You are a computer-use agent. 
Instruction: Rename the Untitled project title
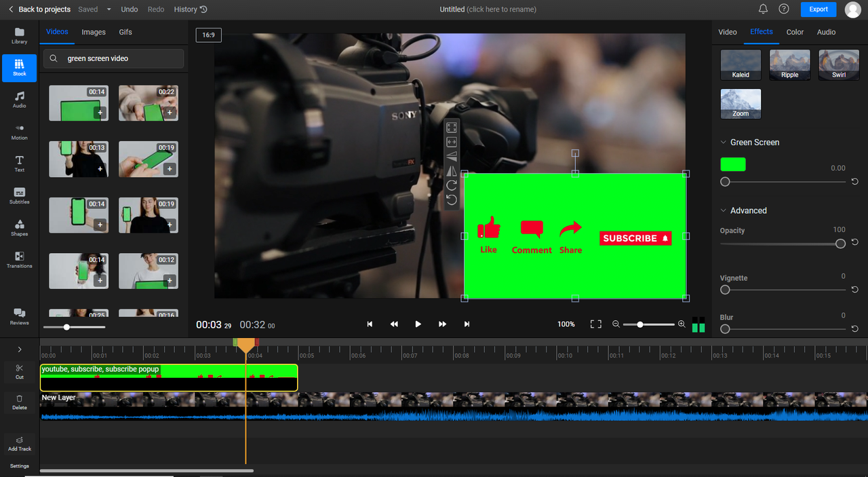488,9
